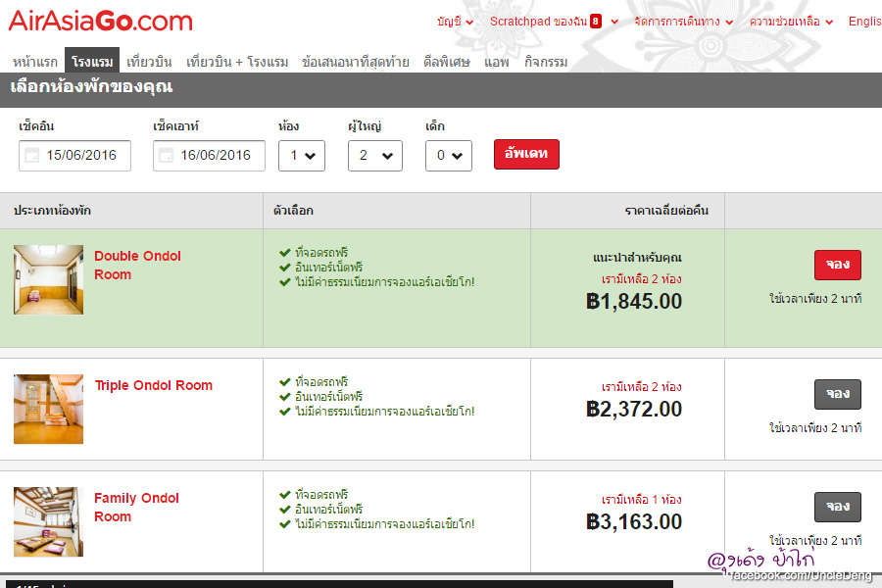Open the Triple Ondol Room photo
This screenshot has height=588, width=882.
48,409
